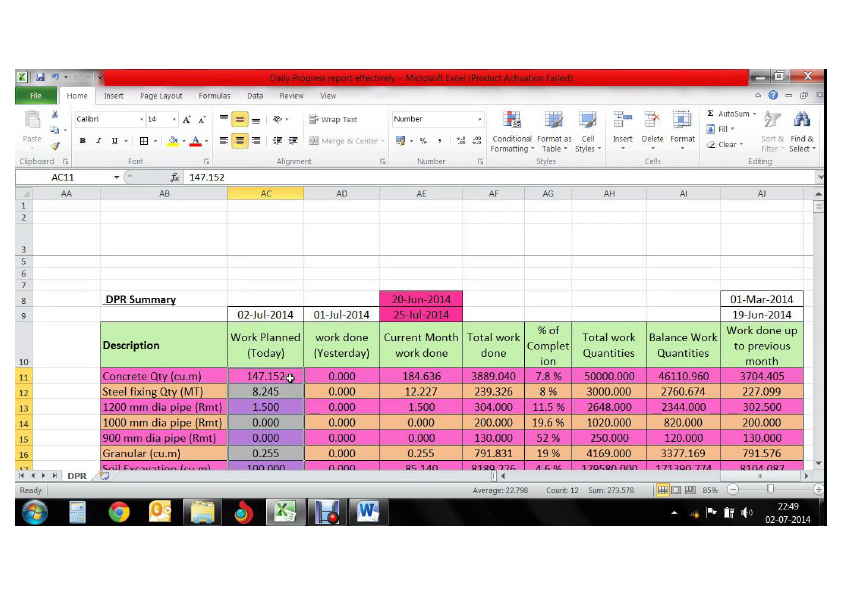842x595 pixels.
Task: Open the File menu
Action: coord(35,95)
